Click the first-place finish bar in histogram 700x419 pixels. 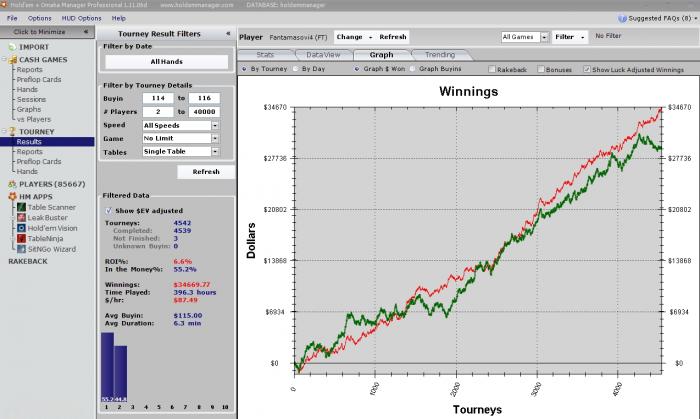(107, 367)
